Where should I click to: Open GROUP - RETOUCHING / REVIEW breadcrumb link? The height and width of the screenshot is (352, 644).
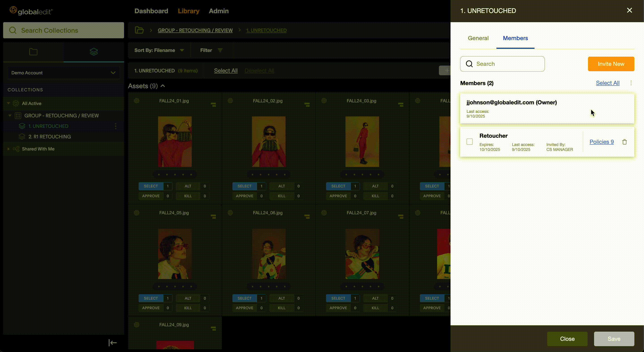coord(195,30)
